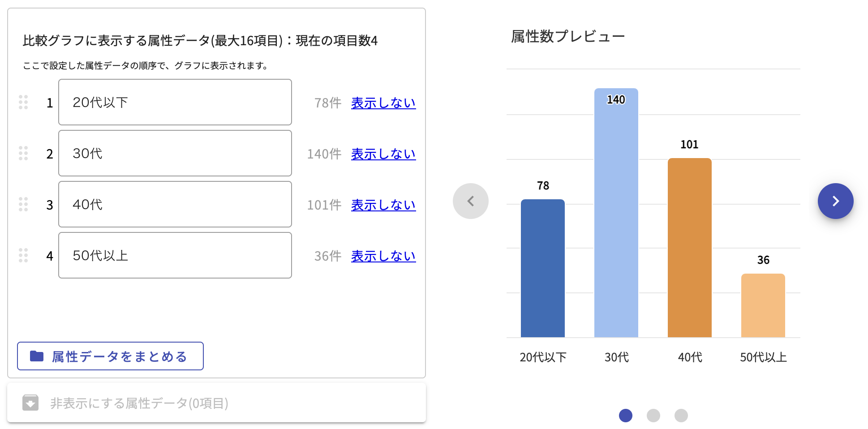
Task: Go to previous preview chart arrow
Action: pyautogui.click(x=470, y=201)
